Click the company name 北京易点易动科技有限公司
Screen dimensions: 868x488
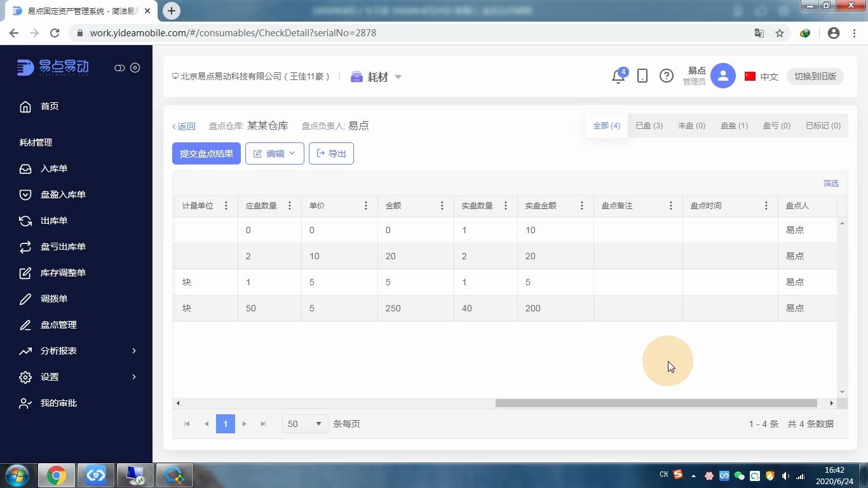[252, 76]
